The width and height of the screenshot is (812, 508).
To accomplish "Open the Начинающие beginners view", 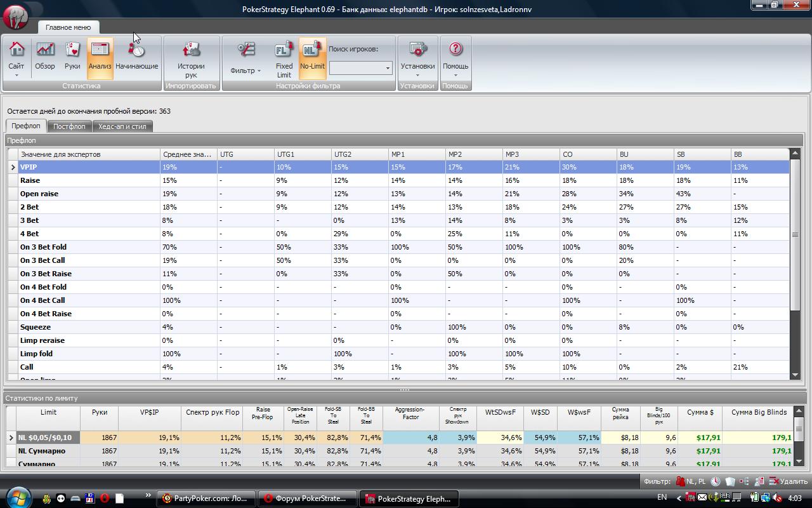I will click(136, 58).
